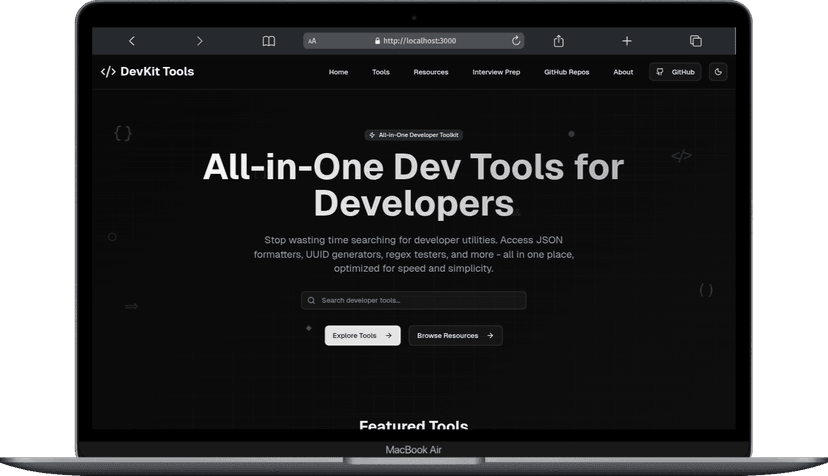Open the Resources nav link
The image size is (828, 476).
[431, 72]
